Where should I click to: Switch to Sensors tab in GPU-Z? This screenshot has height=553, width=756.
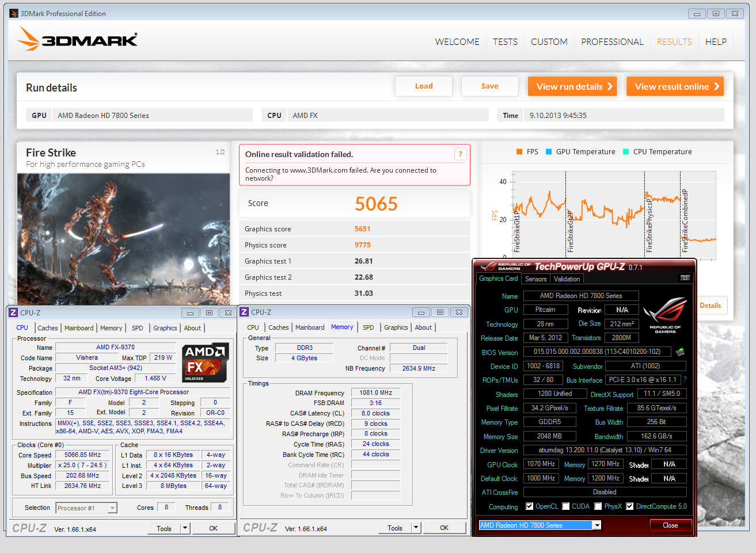coord(535,279)
